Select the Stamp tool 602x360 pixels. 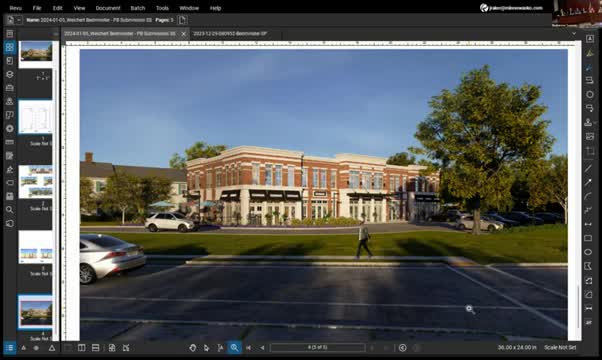588,122
